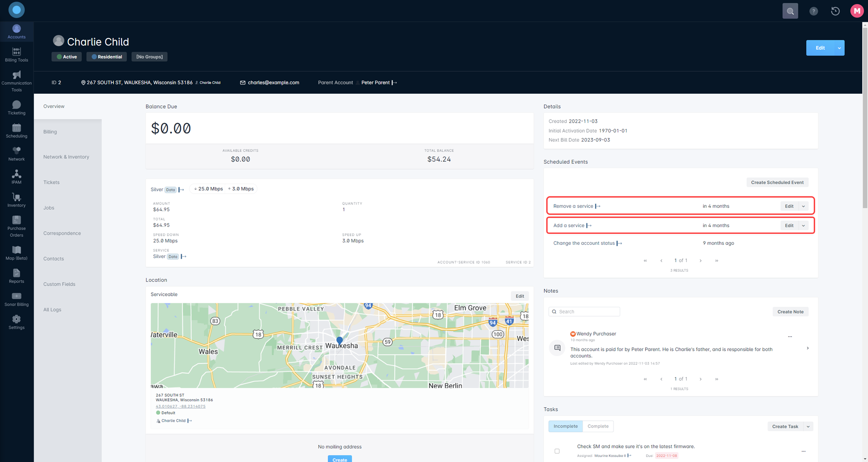This screenshot has width=868, height=462.
Task: Click Create Note button
Action: pos(790,312)
